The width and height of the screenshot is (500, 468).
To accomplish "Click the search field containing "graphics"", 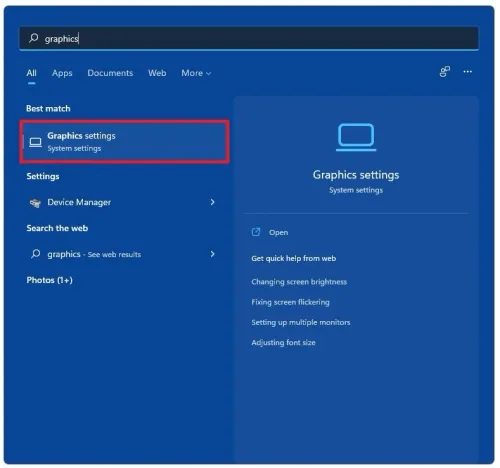I will [249, 38].
